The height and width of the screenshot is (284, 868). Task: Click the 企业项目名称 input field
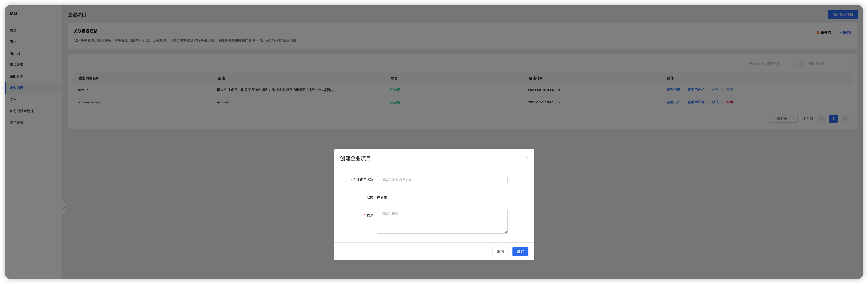(442, 180)
